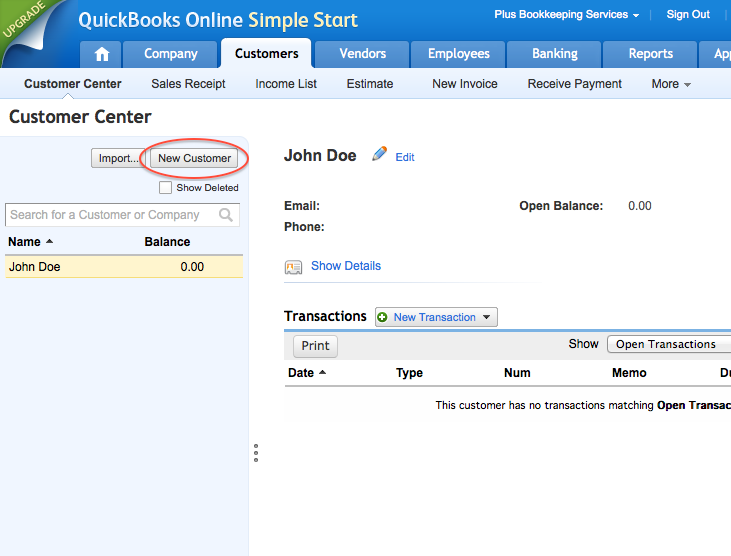Viewport: 731px width, 556px height.
Task: Click the green plus icon on New Transaction
Action: [x=383, y=317]
